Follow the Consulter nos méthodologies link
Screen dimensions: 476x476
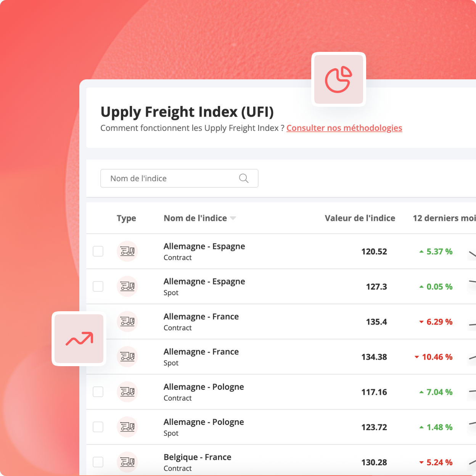344,128
